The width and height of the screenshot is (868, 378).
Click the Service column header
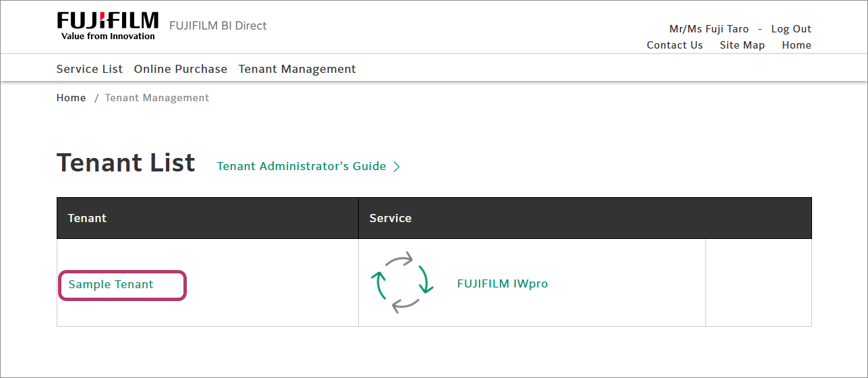[390, 218]
